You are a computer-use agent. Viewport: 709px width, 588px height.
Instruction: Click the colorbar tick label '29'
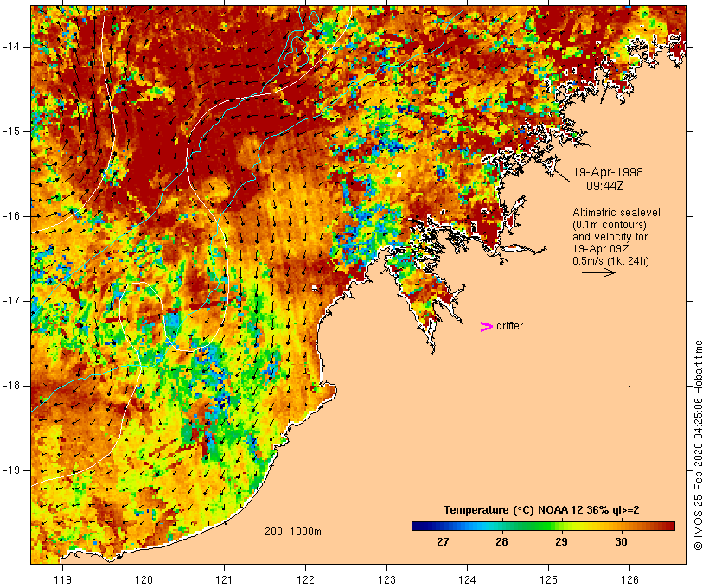(561, 541)
